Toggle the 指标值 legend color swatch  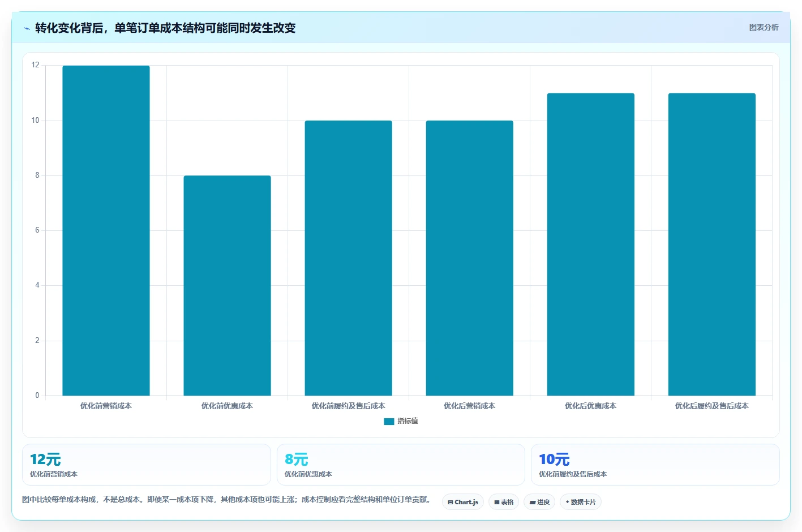(x=389, y=422)
